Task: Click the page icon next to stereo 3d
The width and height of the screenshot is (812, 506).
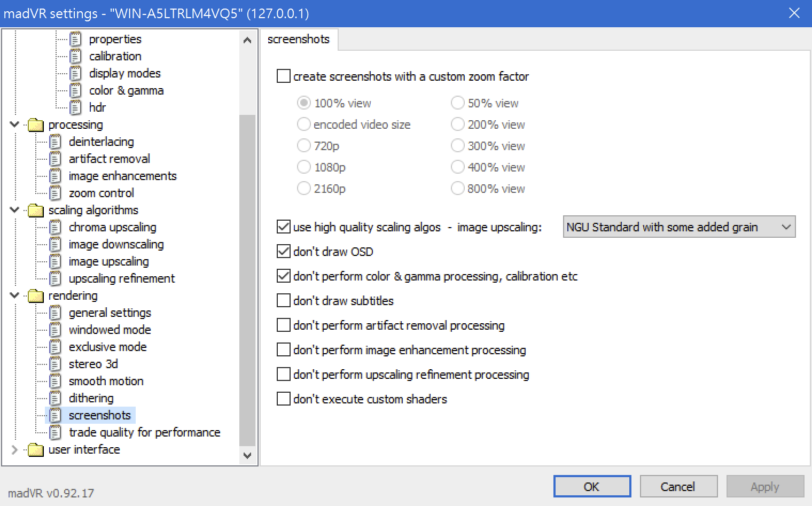Action: (56, 364)
